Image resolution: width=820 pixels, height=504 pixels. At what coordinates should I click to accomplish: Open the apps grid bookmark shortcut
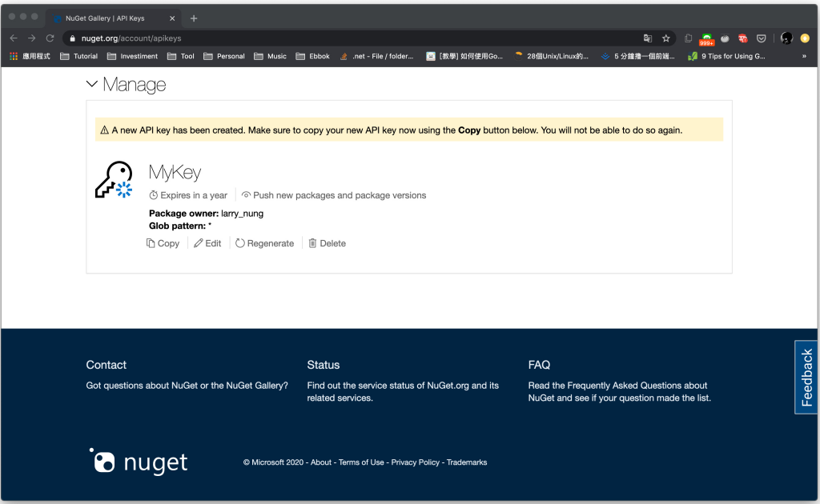[x=30, y=56]
